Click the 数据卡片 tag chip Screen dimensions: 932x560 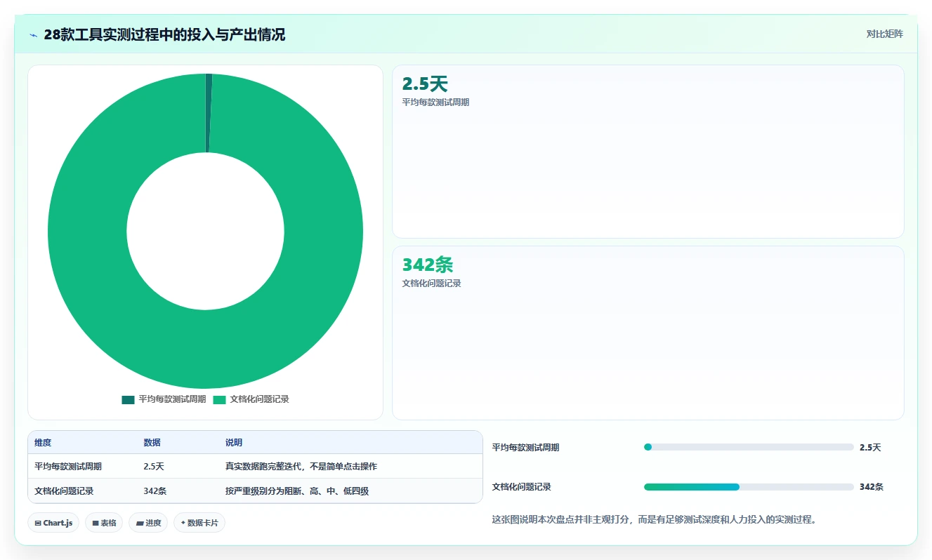click(199, 523)
